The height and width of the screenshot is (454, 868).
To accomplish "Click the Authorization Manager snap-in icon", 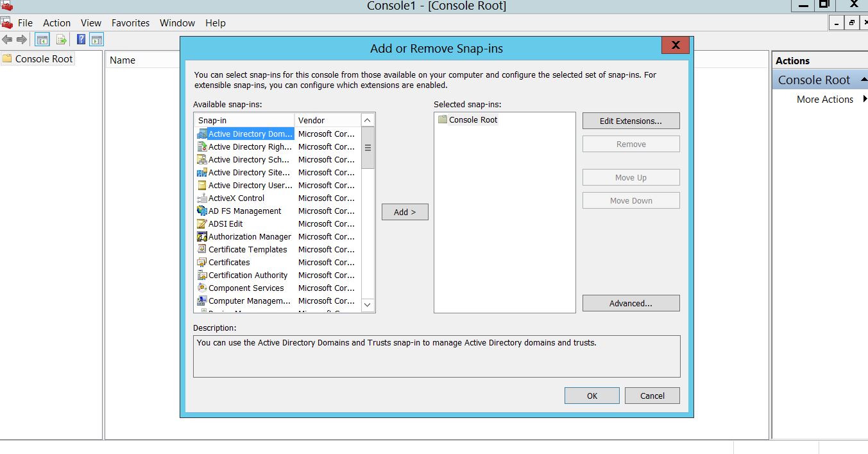I will coord(202,236).
